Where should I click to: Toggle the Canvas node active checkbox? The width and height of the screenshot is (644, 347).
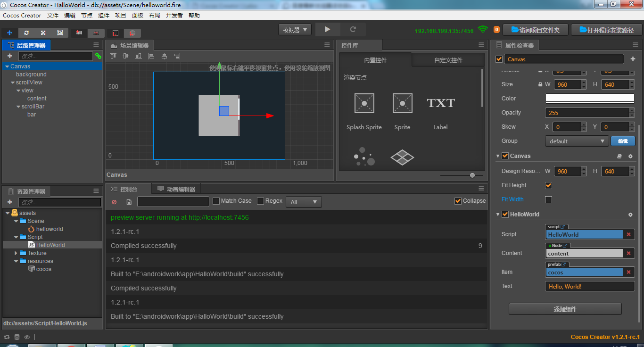[499, 59]
